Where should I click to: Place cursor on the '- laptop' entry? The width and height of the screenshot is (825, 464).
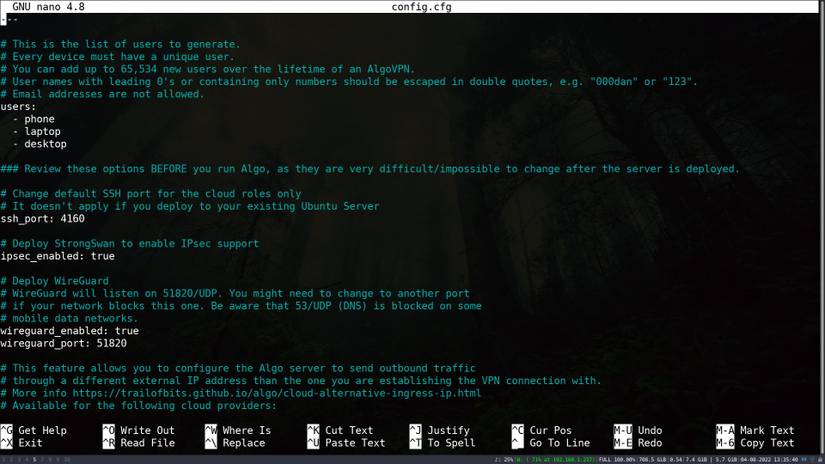[37, 132]
